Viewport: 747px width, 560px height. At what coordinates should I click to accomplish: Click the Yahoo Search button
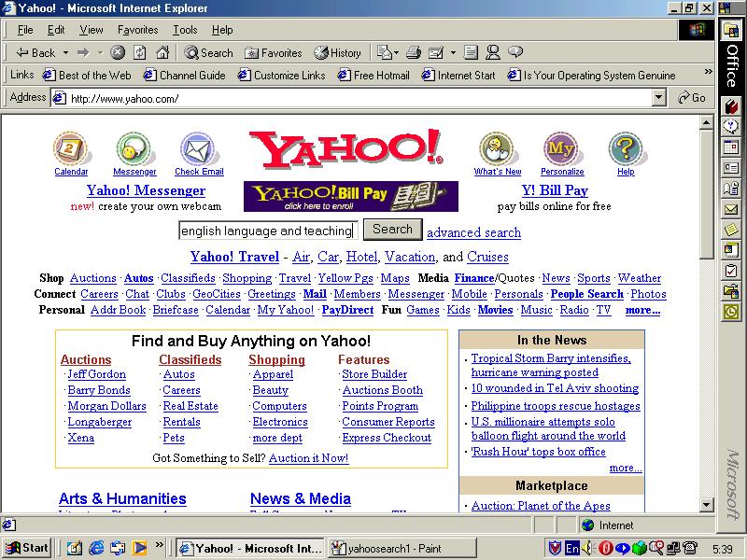point(392,230)
